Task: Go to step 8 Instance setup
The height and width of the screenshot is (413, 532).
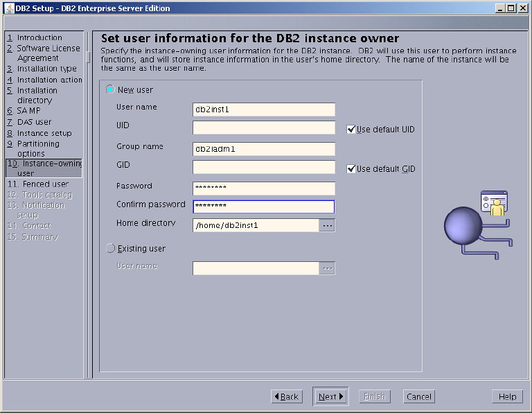Action: 39,133
